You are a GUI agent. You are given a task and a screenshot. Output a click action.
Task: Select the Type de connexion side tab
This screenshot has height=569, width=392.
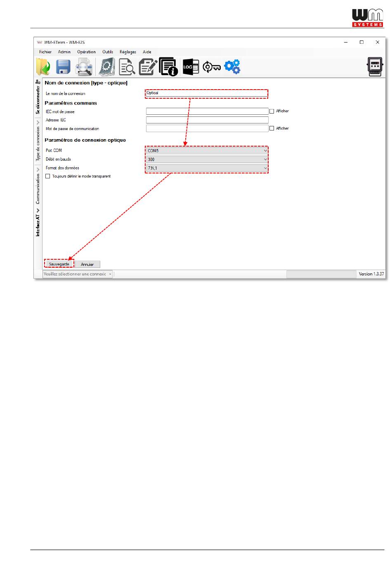point(38,144)
